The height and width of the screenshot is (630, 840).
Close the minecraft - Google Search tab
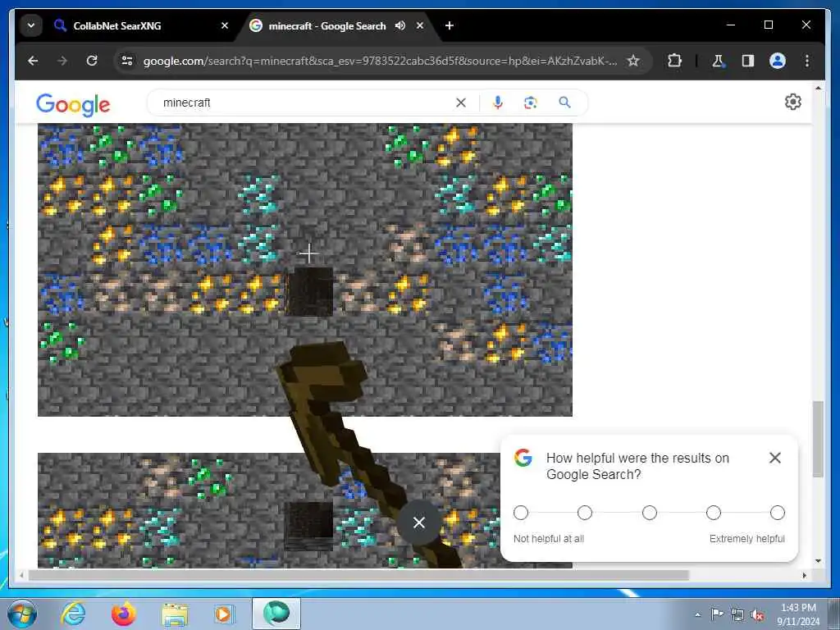[420, 25]
